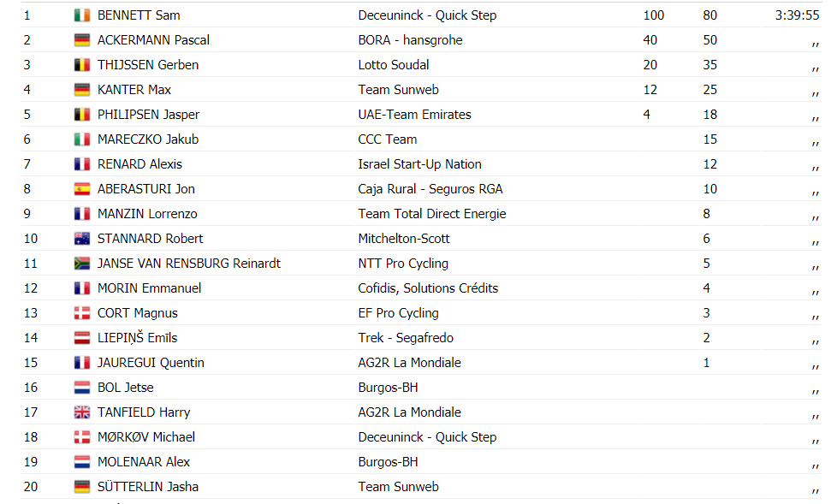Select the Israel Start-Up Nation team link
Image resolution: width=837 pixels, height=504 pixels.
(x=419, y=164)
